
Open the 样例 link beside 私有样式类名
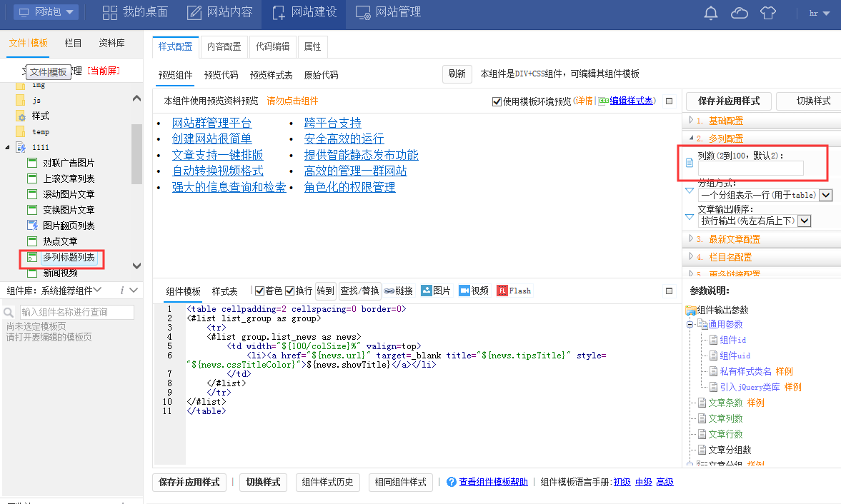pos(784,372)
